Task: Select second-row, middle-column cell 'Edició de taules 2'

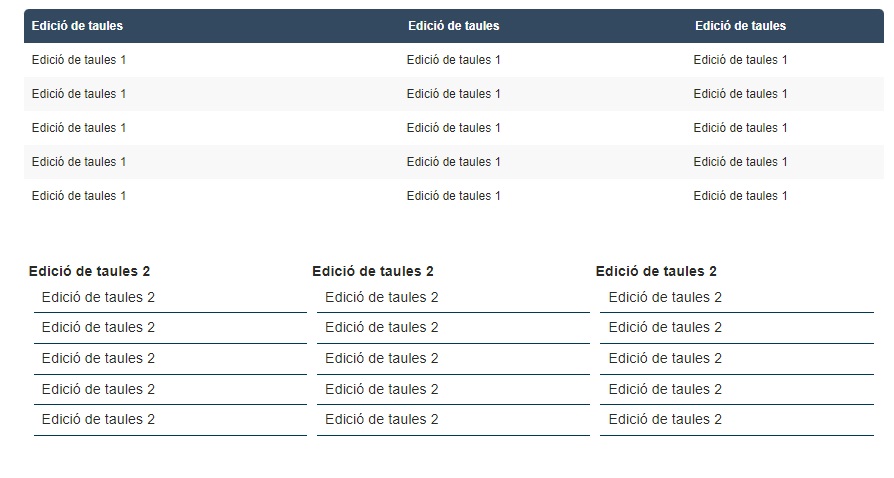Action: point(381,327)
